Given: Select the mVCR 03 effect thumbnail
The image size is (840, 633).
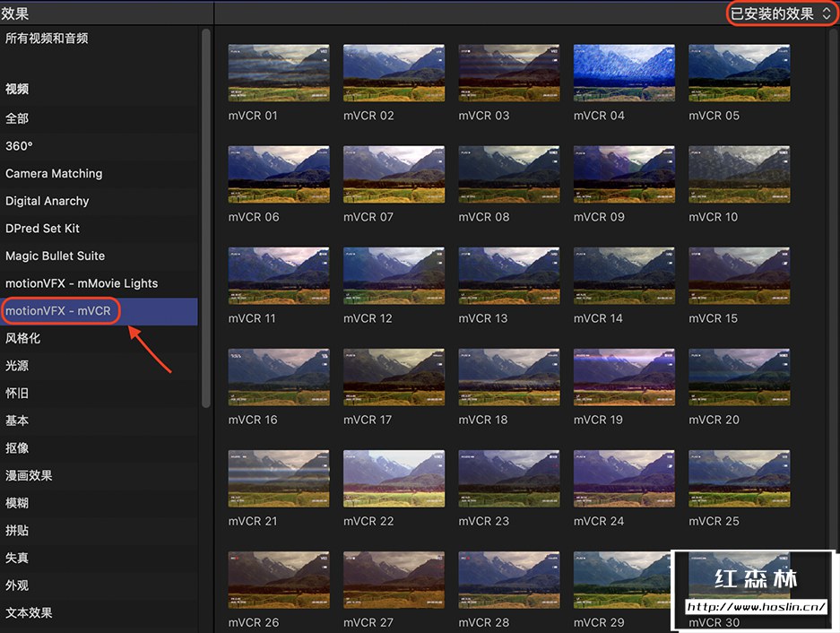Looking at the screenshot, I should [509, 73].
